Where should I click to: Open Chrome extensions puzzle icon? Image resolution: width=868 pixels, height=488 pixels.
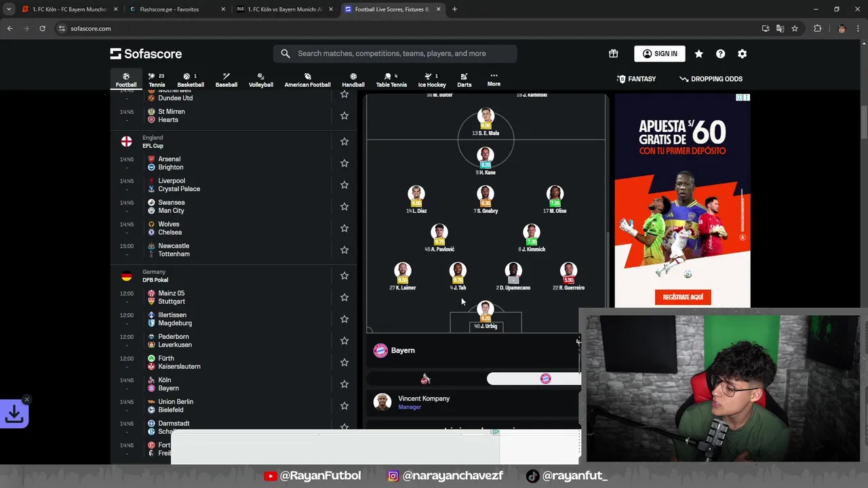[x=817, y=28]
